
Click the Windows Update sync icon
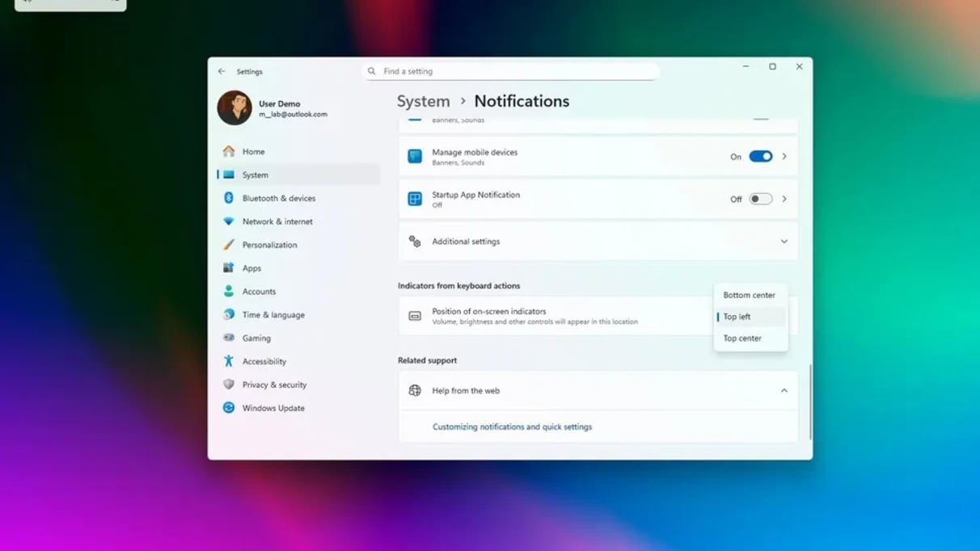coord(229,408)
